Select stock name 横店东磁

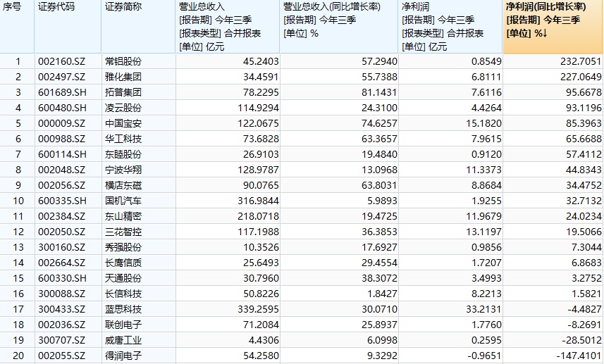click(123, 185)
